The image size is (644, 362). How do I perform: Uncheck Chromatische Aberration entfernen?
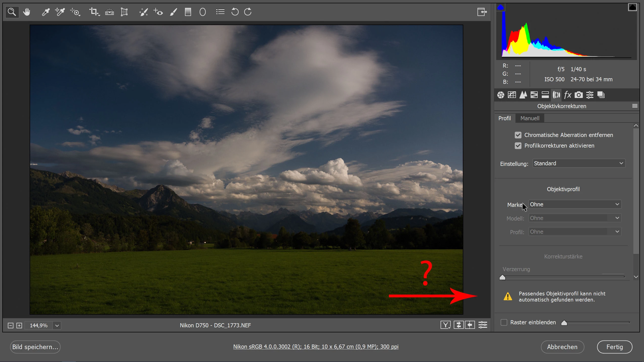pos(518,135)
